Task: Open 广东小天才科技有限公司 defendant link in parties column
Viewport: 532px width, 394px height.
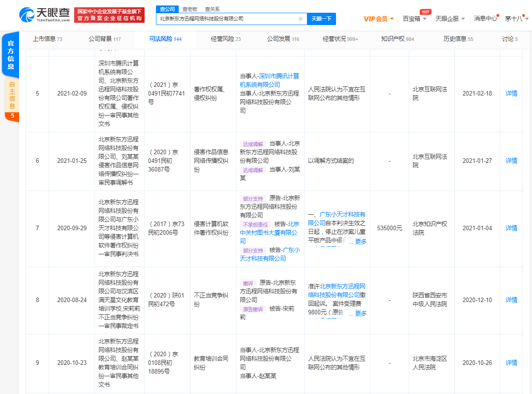Action: [270, 254]
